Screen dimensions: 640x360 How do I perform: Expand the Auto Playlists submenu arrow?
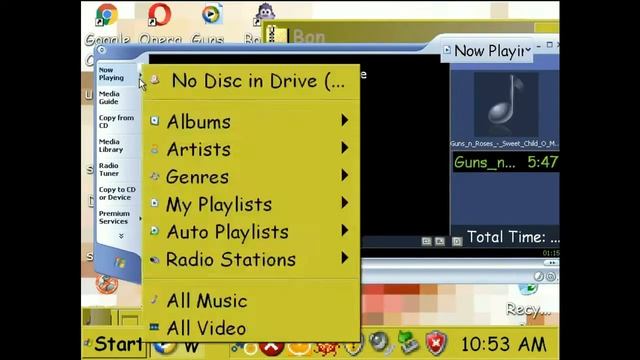coord(345,231)
